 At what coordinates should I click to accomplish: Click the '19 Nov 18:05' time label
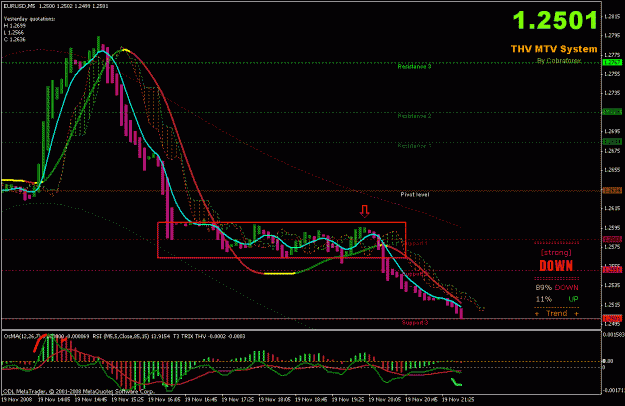(x=274, y=399)
